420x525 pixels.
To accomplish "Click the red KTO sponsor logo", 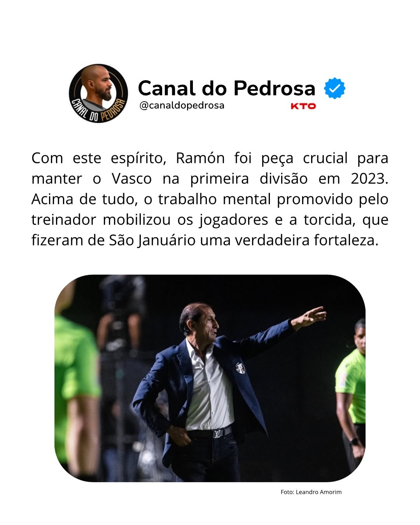I will [x=303, y=106].
